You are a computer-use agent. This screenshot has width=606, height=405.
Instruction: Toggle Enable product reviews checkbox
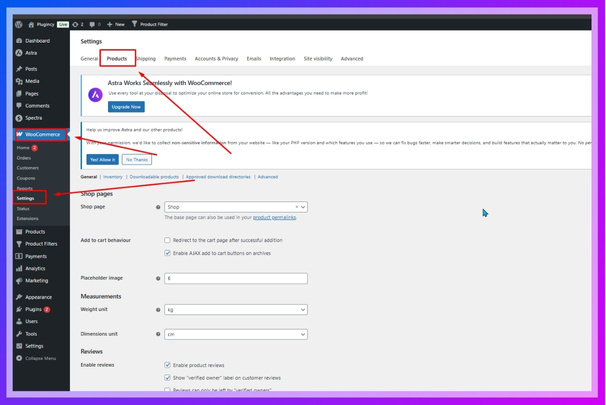tap(167, 365)
